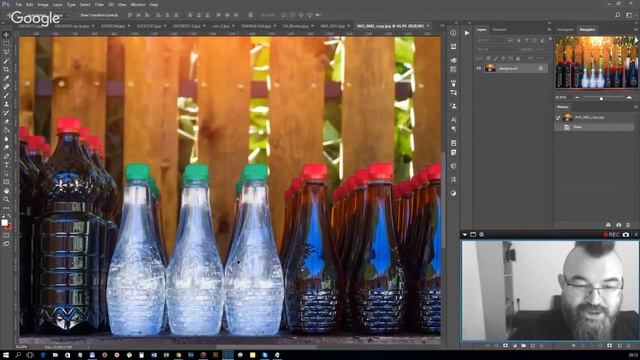Open the Swatches grid panel icon
Viewport: 640px width, 360px height.
pos(453,69)
